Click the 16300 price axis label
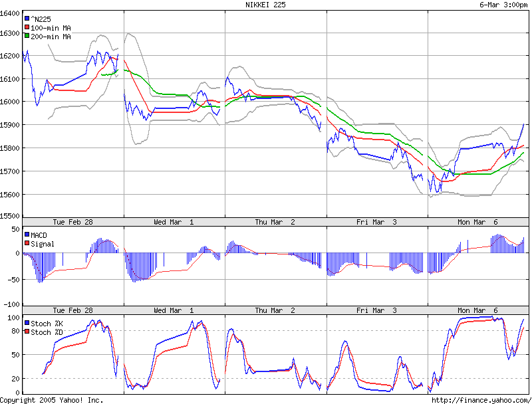The width and height of the screenshot is (532, 404). (10, 33)
